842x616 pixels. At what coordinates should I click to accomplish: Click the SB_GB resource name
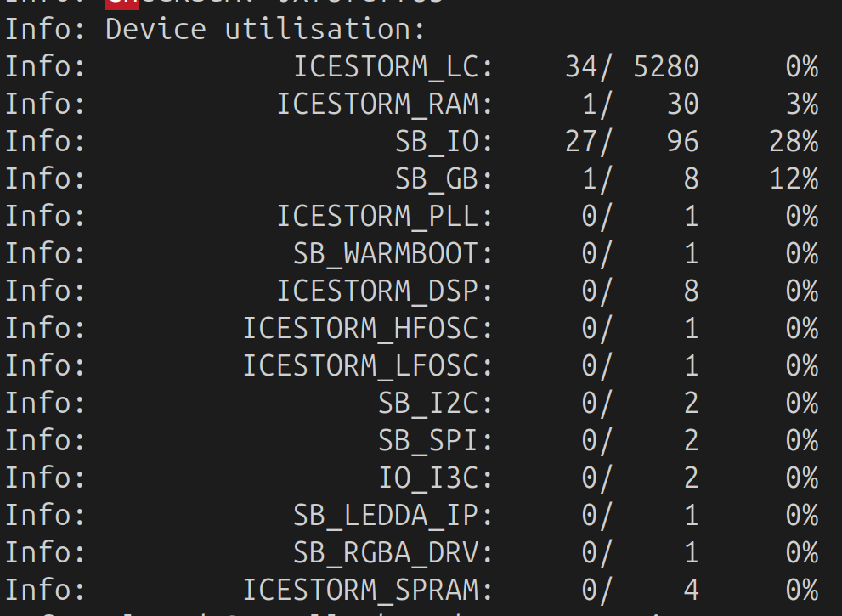[444, 178]
